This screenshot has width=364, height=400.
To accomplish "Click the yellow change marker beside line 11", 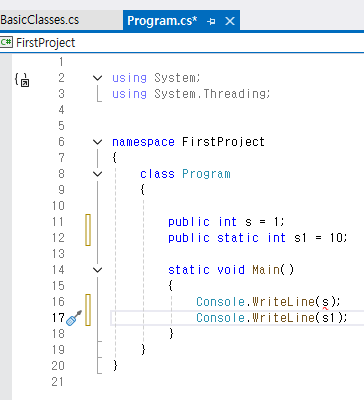I will tap(88, 222).
